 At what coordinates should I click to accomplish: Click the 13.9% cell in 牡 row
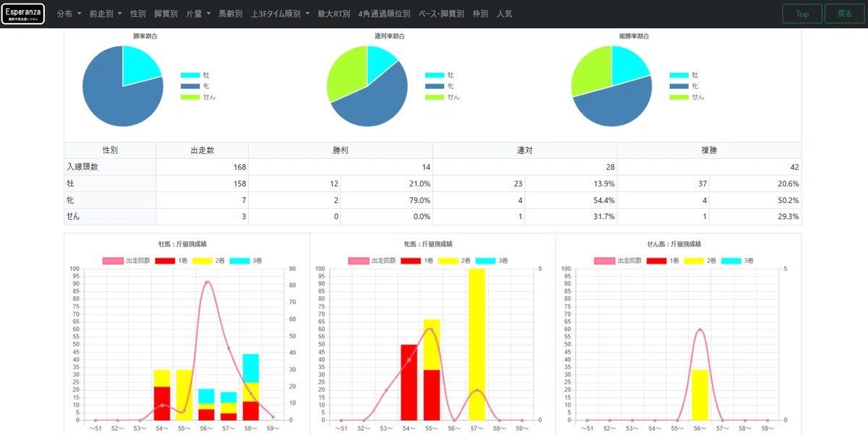click(x=571, y=184)
